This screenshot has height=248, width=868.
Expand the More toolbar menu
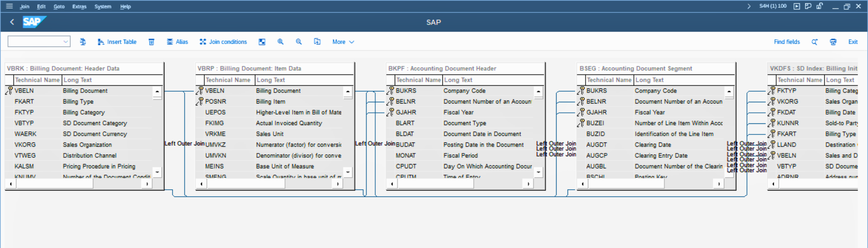[343, 42]
